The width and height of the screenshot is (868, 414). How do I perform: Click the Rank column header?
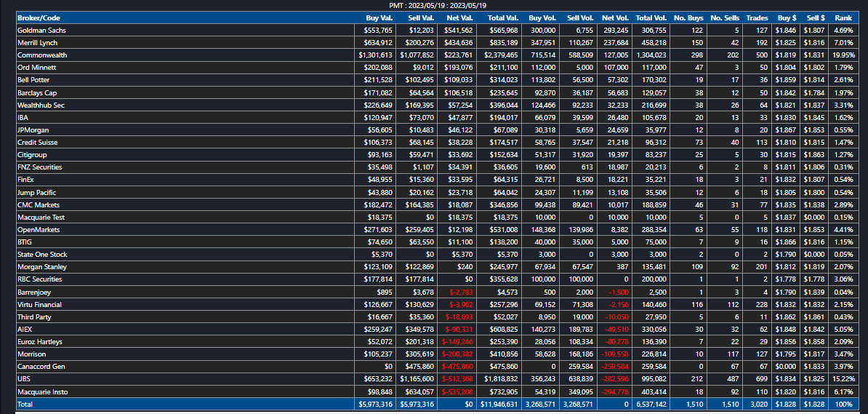843,17
